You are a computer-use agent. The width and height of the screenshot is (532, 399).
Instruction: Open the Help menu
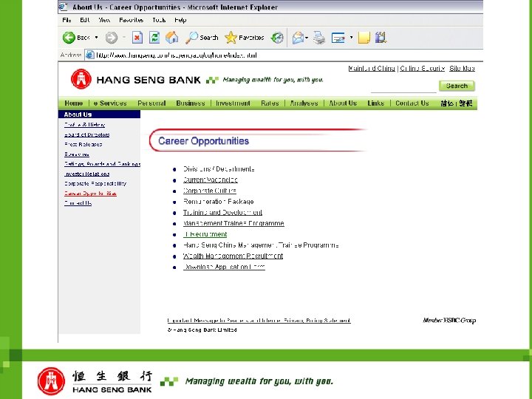pyautogui.click(x=180, y=21)
